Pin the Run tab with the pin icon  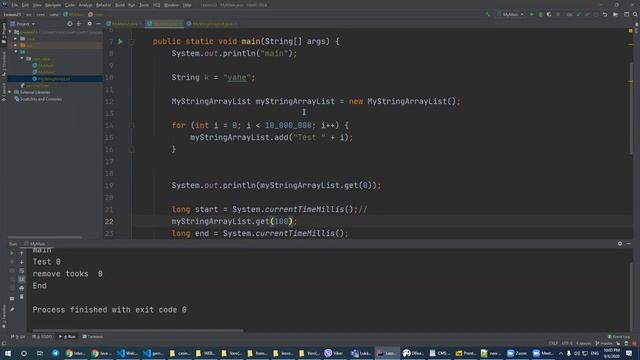tap(12, 310)
